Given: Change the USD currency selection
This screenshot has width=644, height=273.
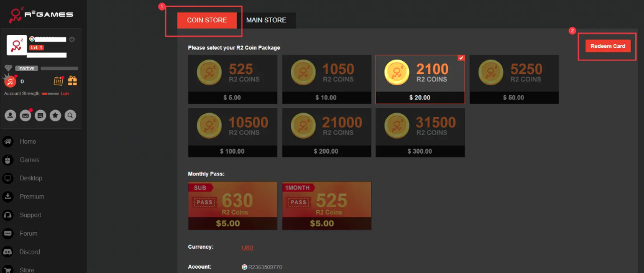Looking at the screenshot, I should (x=247, y=248).
